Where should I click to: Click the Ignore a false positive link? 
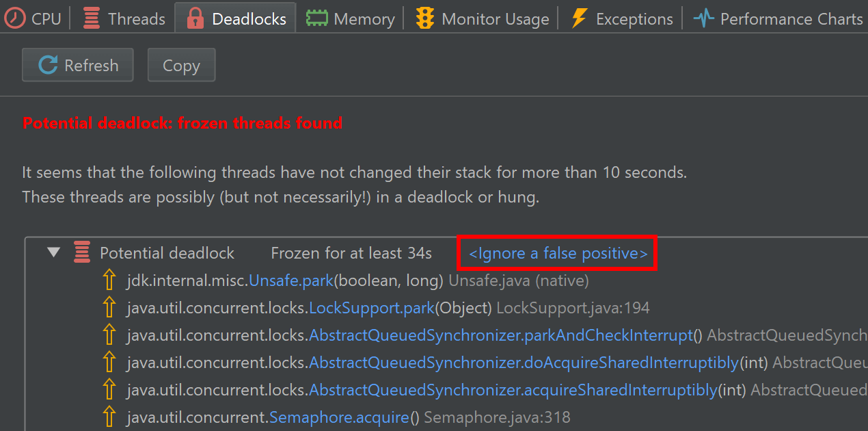tap(558, 253)
